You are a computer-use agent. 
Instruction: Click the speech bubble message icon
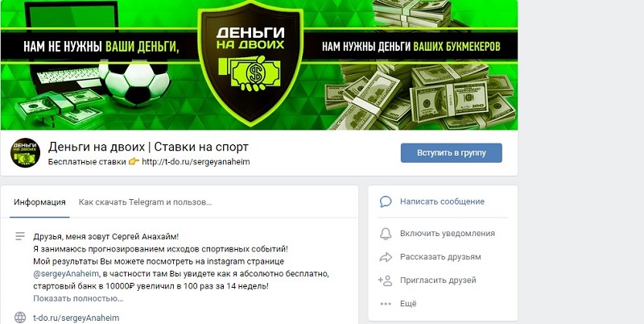click(386, 201)
